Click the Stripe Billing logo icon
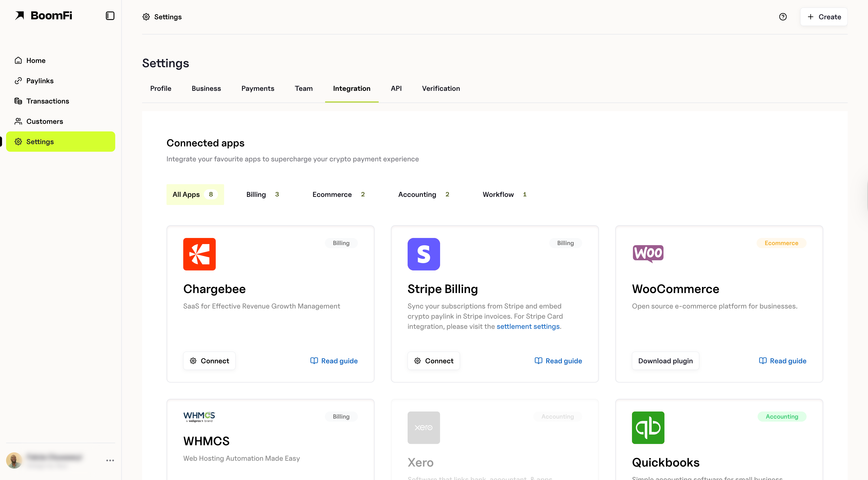The image size is (868, 480). tap(424, 254)
